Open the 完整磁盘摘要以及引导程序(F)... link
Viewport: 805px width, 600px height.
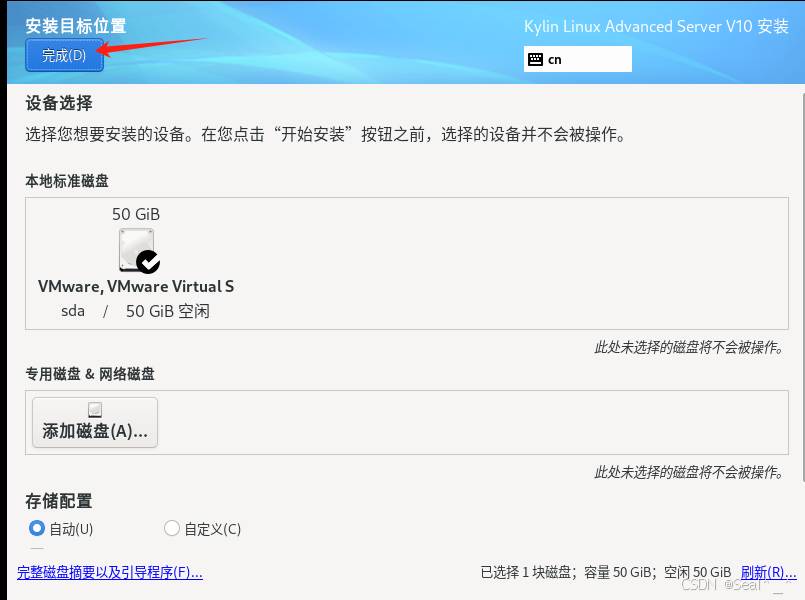[x=109, y=573]
